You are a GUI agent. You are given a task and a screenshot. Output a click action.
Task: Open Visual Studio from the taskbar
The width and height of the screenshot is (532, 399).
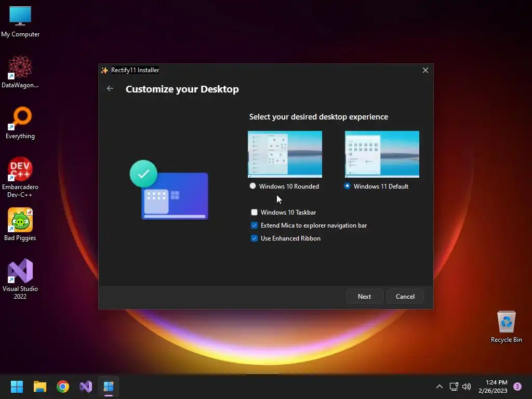coord(86,387)
